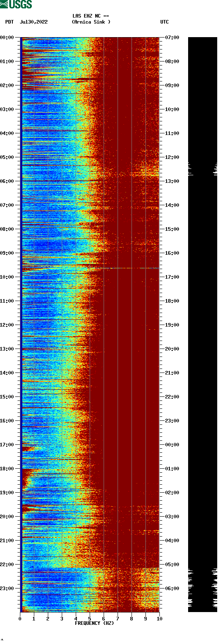The width and height of the screenshot is (220, 644).
Task: Click the 09:00 PDT time label
Action: click(7, 253)
